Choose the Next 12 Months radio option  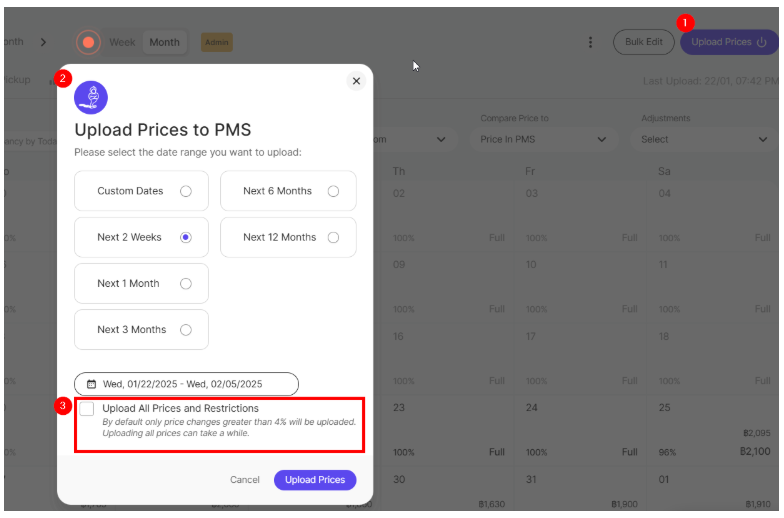pos(333,237)
